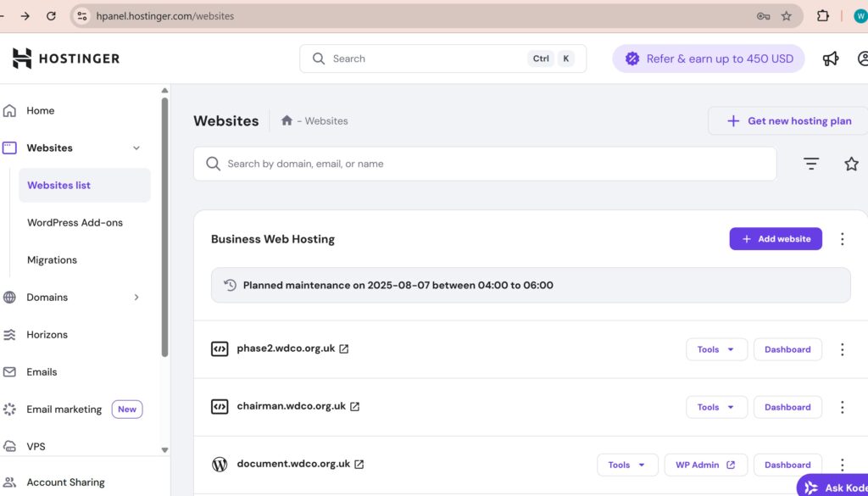Open Migrations in the sidebar
The width and height of the screenshot is (868, 496).
[x=52, y=260]
